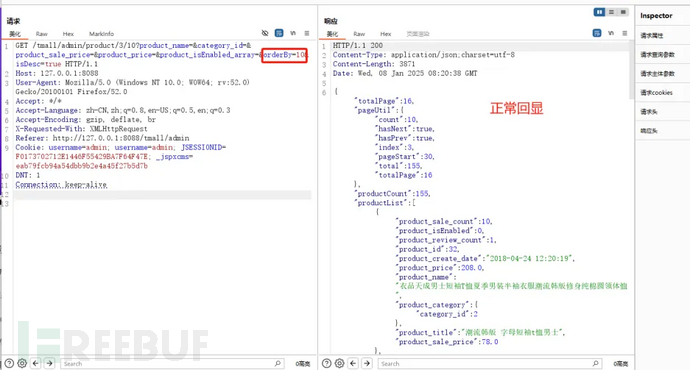Open the request panel hamburger options menu
The width and height of the screenshot is (690, 370).
tap(307, 33)
